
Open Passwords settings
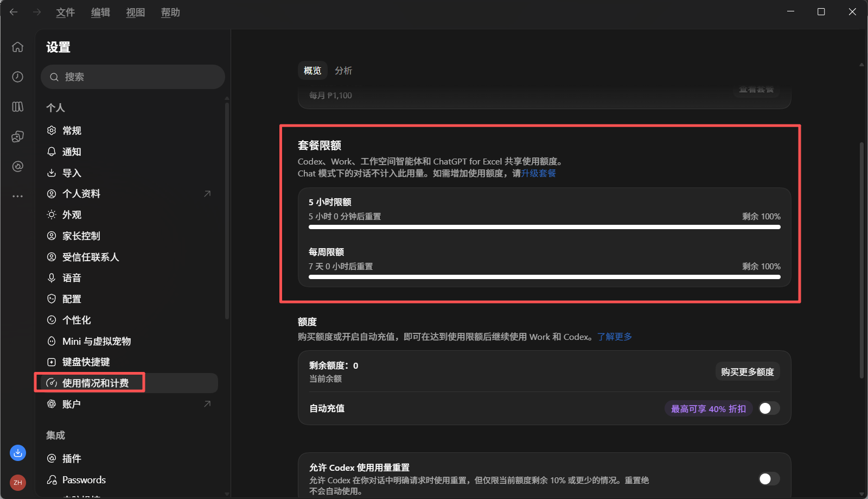tap(129, 479)
